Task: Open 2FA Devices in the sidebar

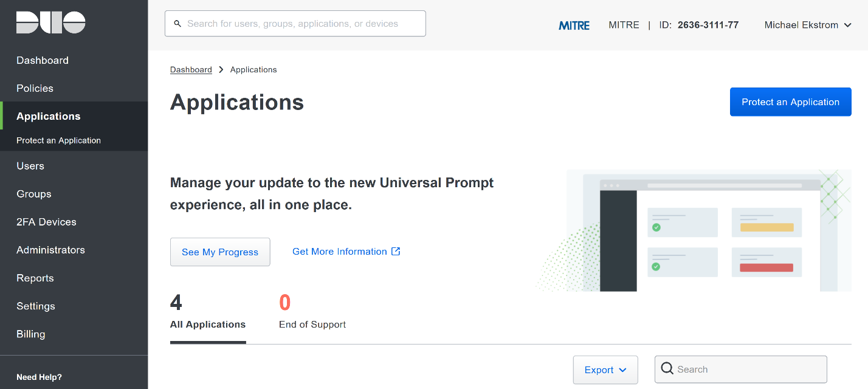Action: click(46, 222)
